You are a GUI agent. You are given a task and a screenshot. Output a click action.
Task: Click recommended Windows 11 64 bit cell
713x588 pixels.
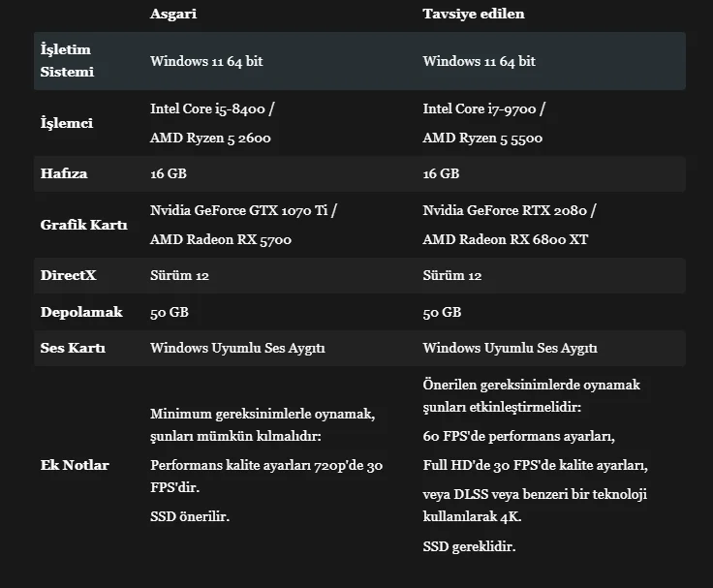pyautogui.click(x=479, y=61)
